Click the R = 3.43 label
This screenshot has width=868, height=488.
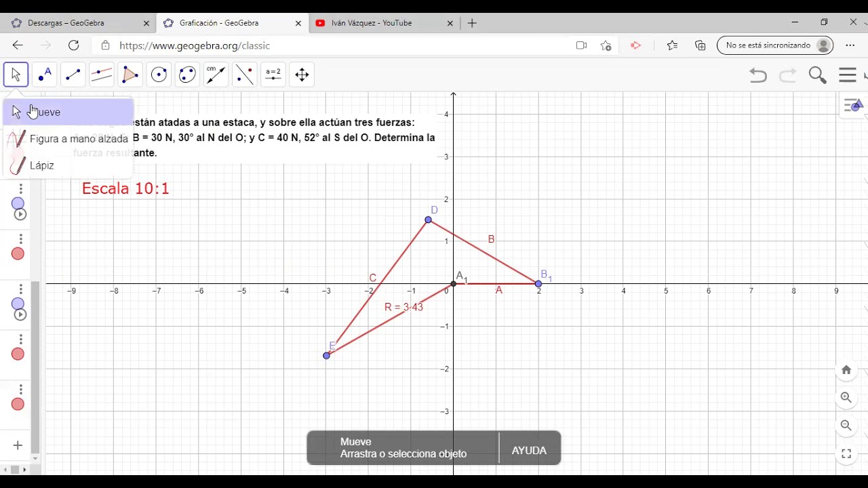point(403,307)
